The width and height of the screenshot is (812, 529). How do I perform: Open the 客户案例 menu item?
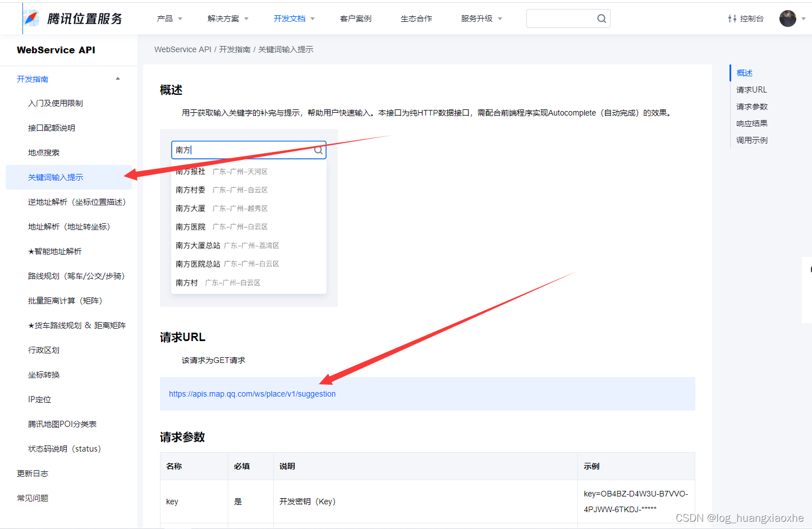(x=356, y=19)
